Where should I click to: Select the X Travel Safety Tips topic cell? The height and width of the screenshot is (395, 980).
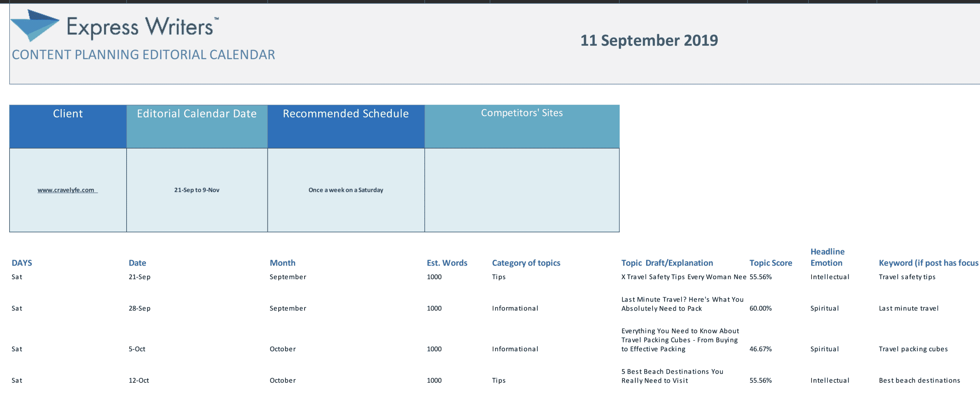[x=684, y=277]
